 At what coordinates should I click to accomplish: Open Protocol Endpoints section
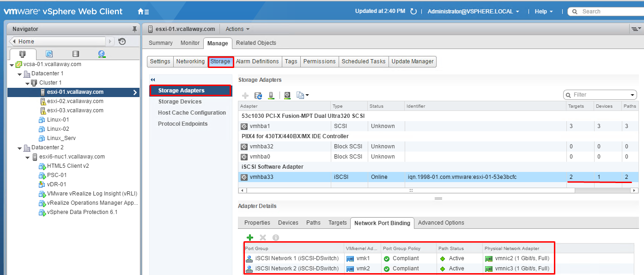(x=182, y=124)
